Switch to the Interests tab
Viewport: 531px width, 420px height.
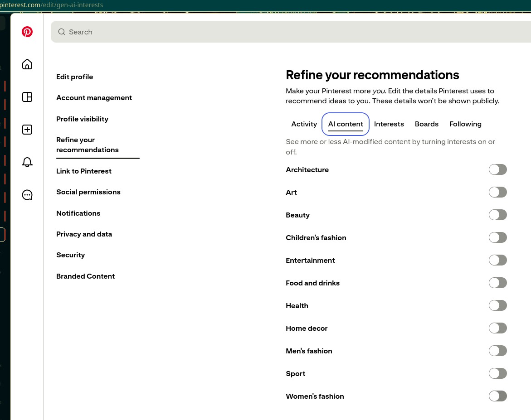click(x=389, y=124)
